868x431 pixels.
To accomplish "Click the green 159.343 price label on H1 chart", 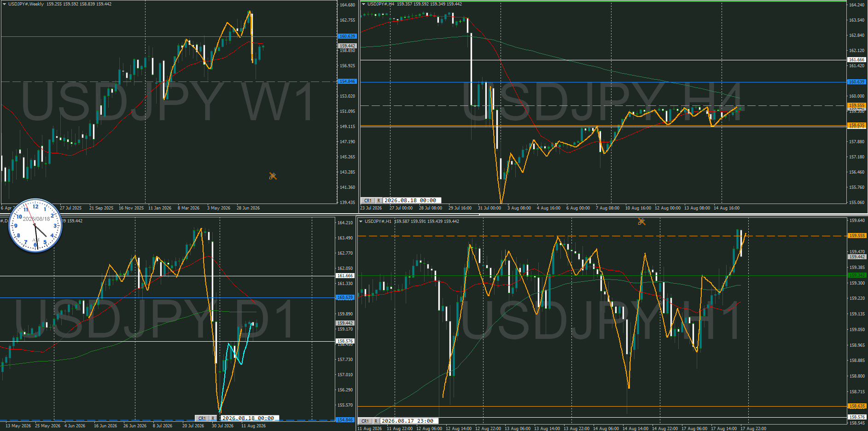I will click(x=857, y=275).
